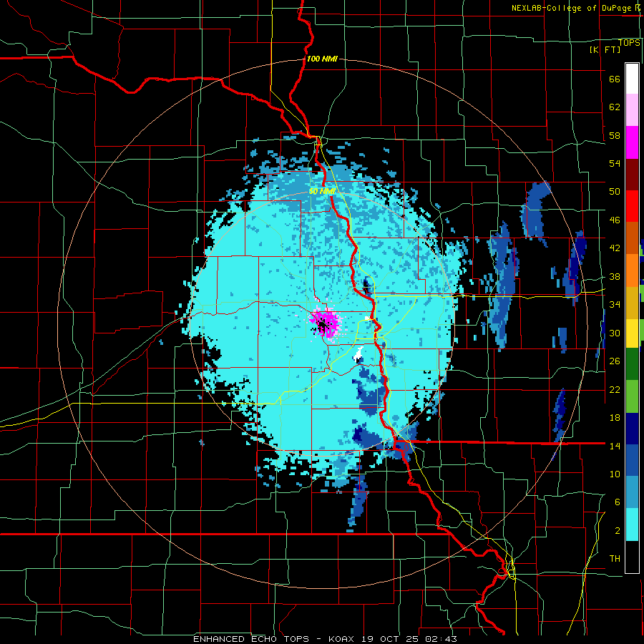Click the "50" legend value

[615, 191]
